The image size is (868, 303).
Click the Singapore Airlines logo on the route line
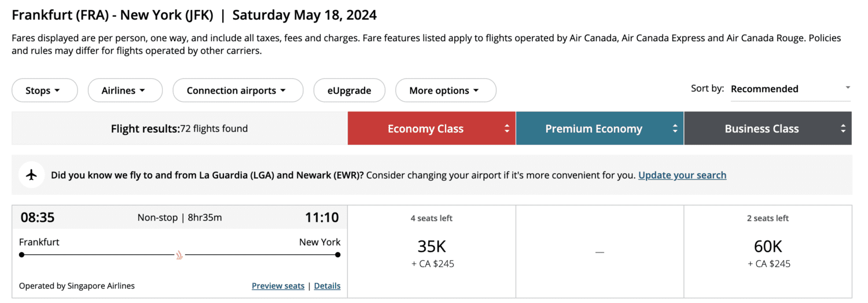pos(180,254)
